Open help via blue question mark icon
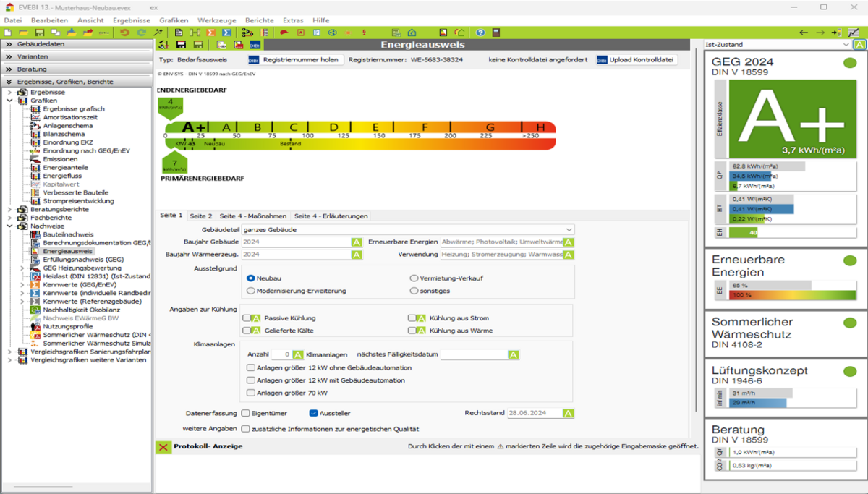Screen dimensions: 868x494 click(x=480, y=33)
